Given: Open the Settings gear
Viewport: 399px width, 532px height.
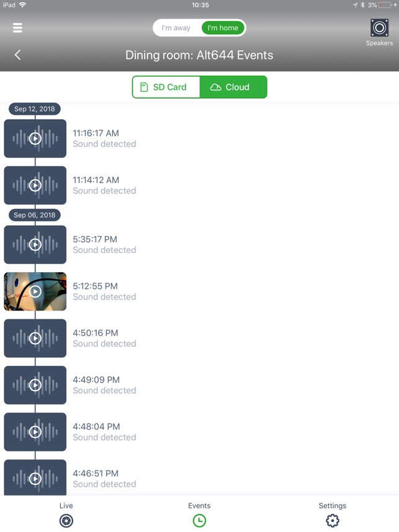Looking at the screenshot, I should [x=333, y=520].
